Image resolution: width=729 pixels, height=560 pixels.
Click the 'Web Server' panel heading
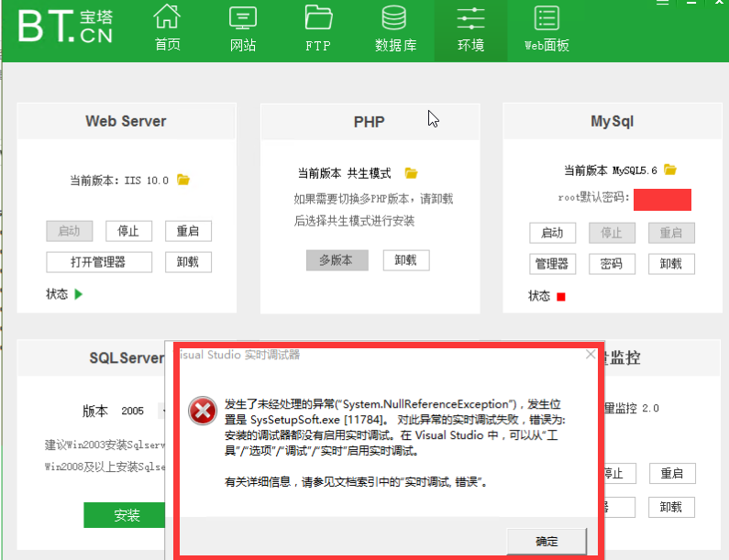coord(126,121)
